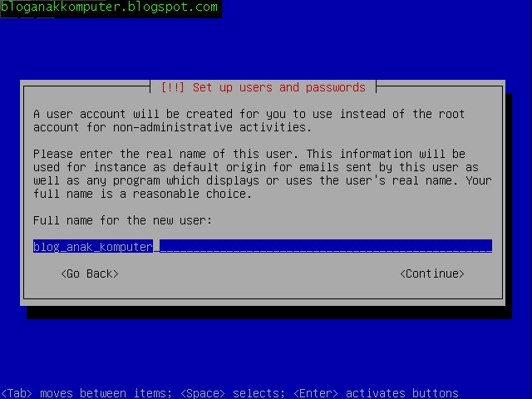
Task: Click the word root in the first paragraph
Action: click(451, 114)
